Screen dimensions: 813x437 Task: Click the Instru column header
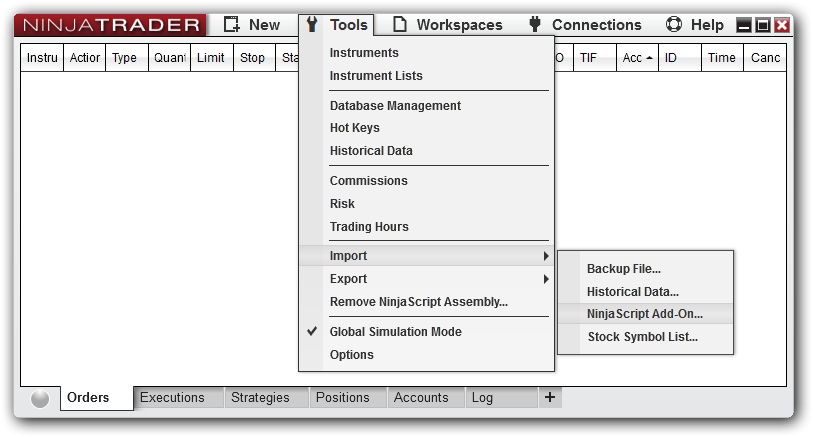(42, 58)
